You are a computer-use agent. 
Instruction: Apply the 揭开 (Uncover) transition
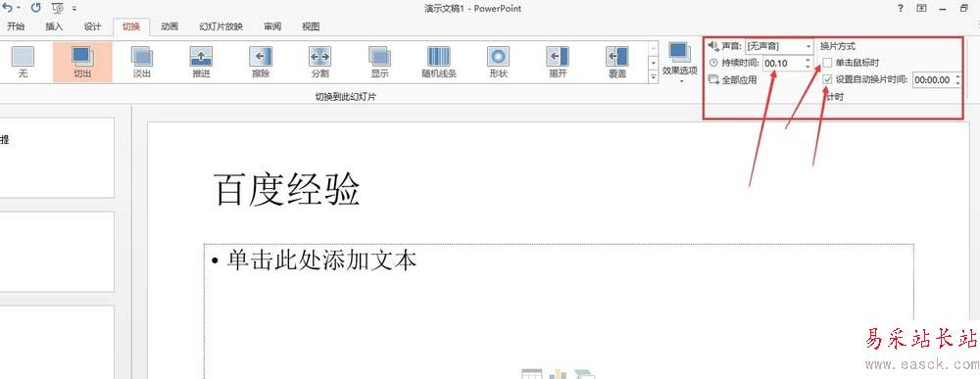[x=558, y=62]
